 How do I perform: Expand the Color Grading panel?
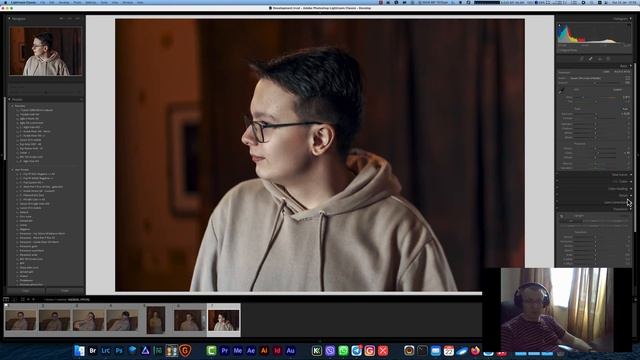coord(631,189)
